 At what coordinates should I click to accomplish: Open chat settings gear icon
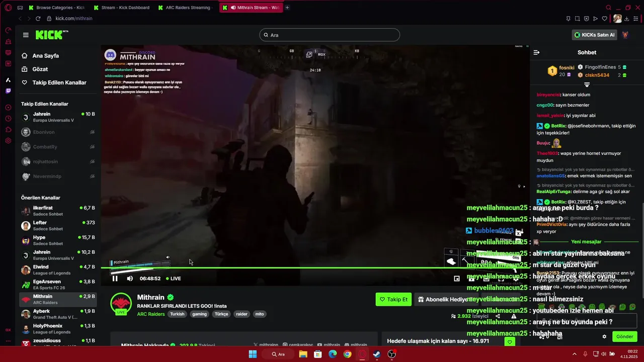(604, 336)
